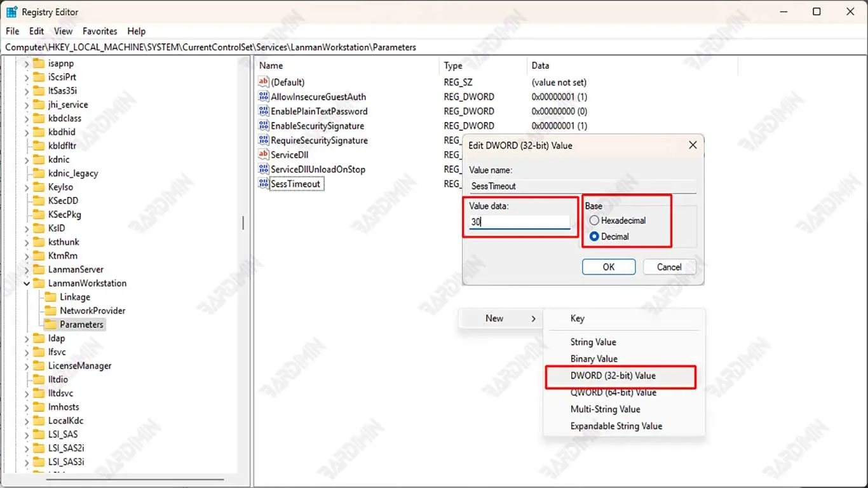This screenshot has width=868, height=488.
Task: Select the Hexadecimal base option
Action: coord(595,220)
